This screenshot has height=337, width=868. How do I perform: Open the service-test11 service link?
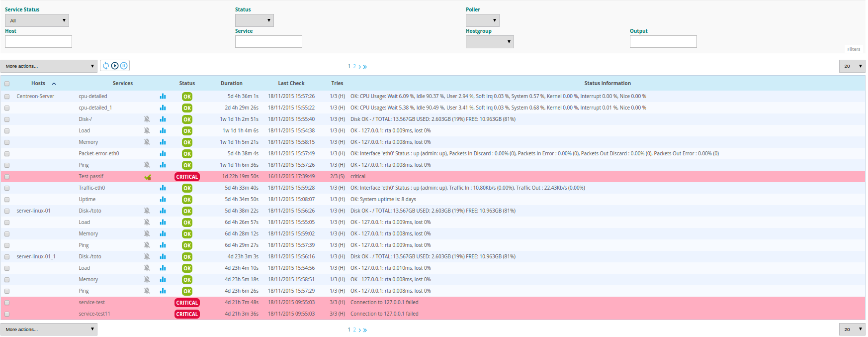click(94, 314)
